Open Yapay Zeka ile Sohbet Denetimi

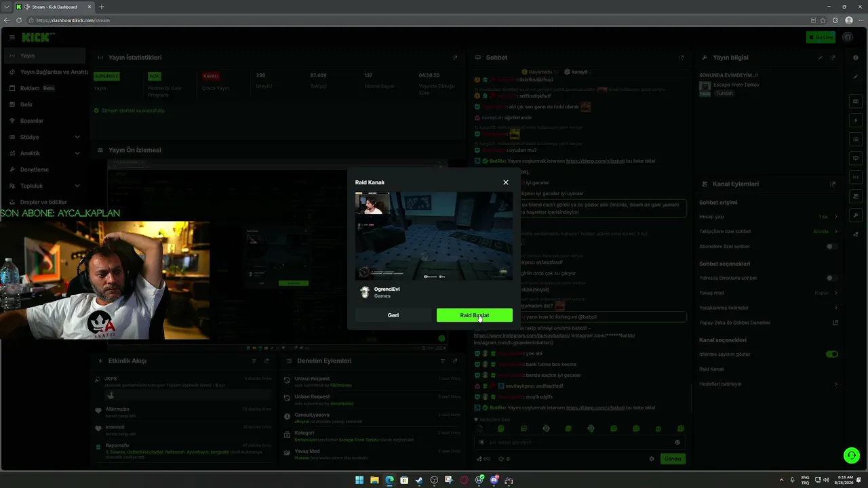click(x=768, y=323)
